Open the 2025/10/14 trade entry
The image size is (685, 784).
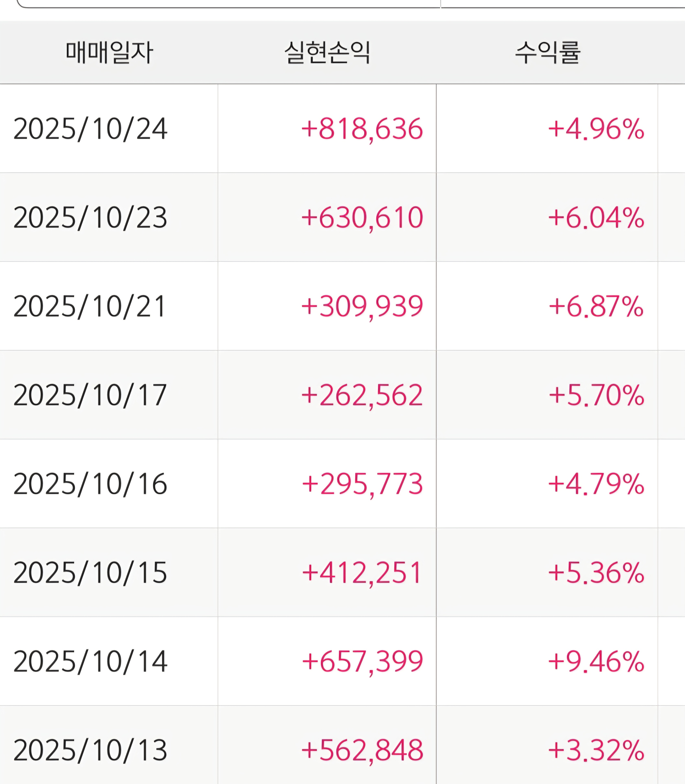pyautogui.click(x=90, y=661)
